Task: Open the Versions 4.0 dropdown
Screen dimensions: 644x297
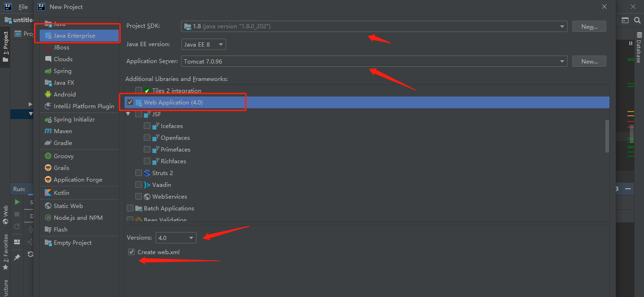Action: pos(176,238)
